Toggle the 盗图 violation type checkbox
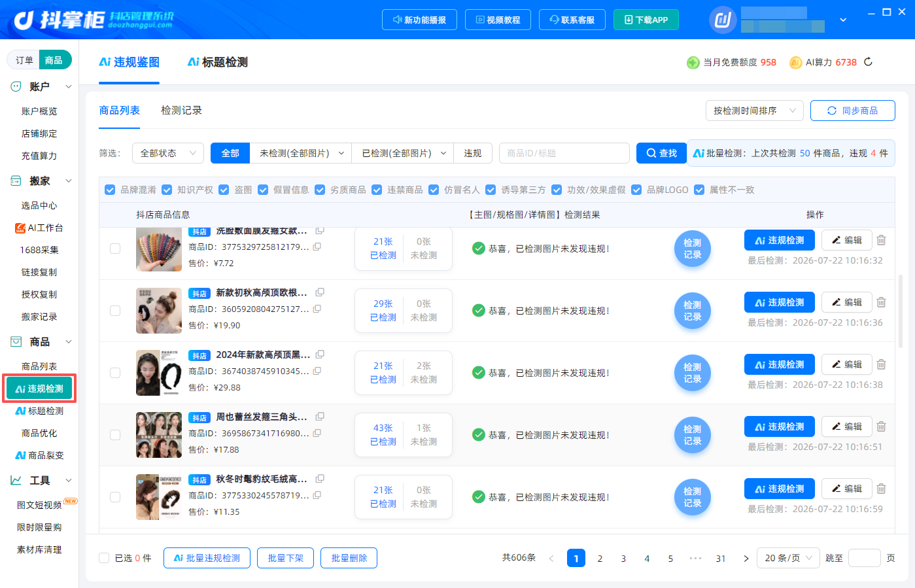Viewport: 915px width, 588px height. click(x=224, y=190)
